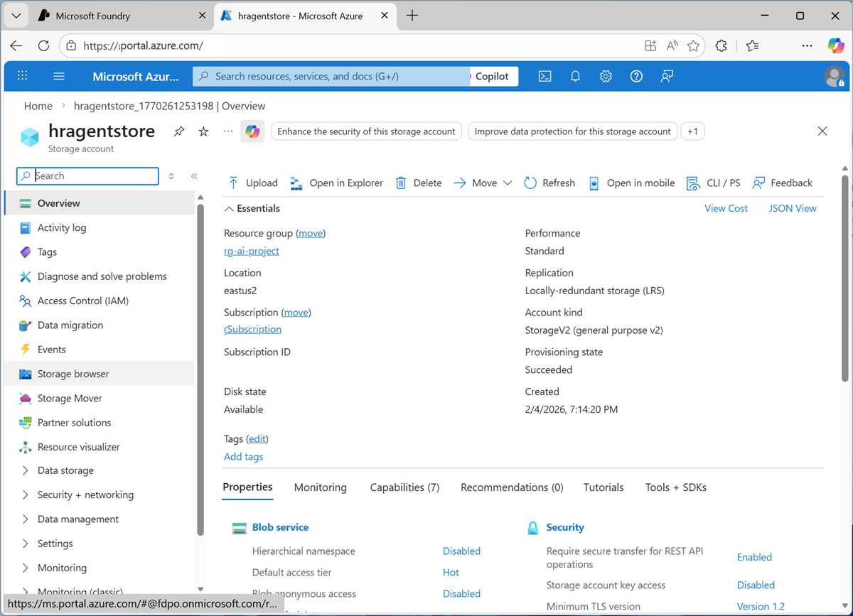Collapse the Essentials section

[x=229, y=208]
